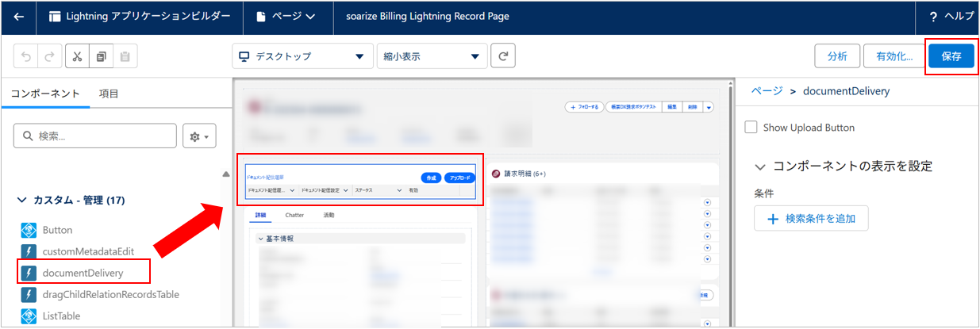Click the refresh canvas icon

(x=503, y=56)
